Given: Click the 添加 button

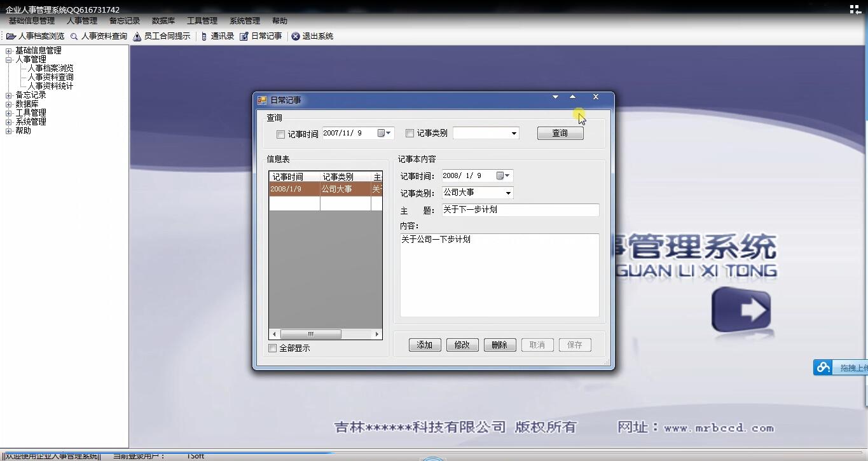Looking at the screenshot, I should [x=425, y=345].
